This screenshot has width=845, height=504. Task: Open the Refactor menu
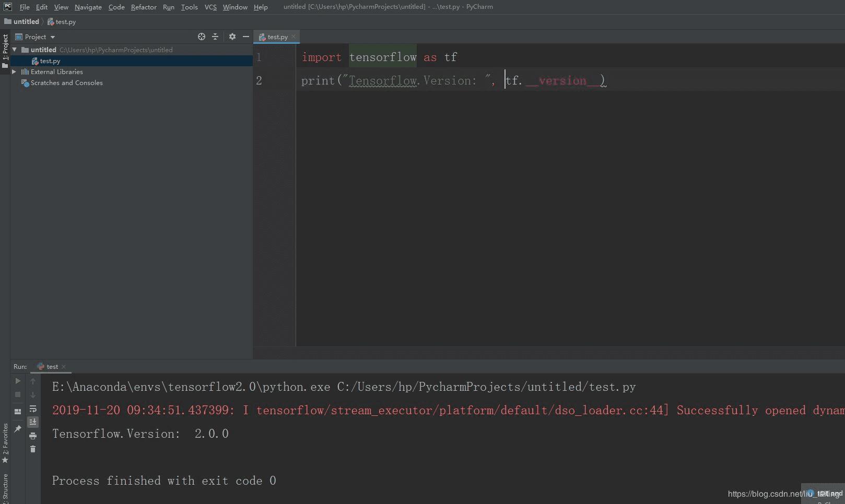tap(144, 7)
